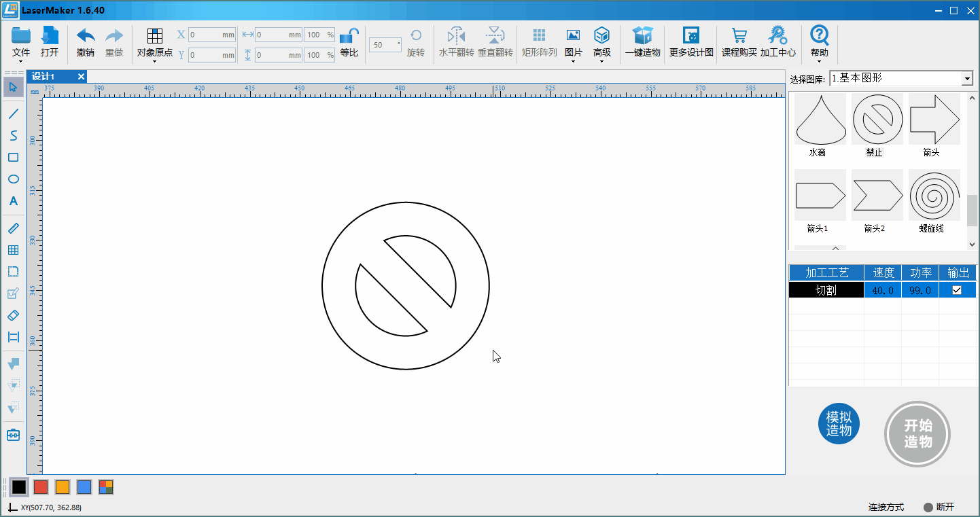Select the ellipse drawing tool
This screenshot has width=980, height=517.
click(14, 179)
